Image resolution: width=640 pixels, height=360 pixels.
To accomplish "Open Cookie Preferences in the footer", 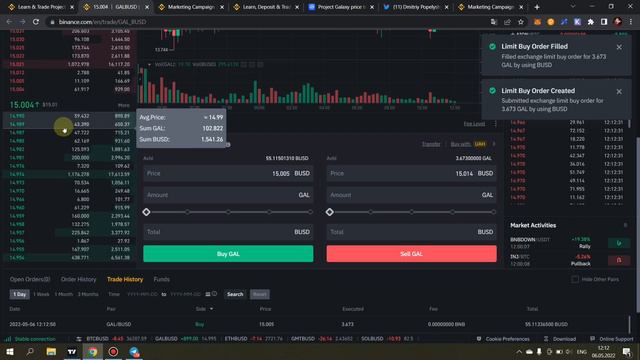I will pyautogui.click(x=507, y=339).
